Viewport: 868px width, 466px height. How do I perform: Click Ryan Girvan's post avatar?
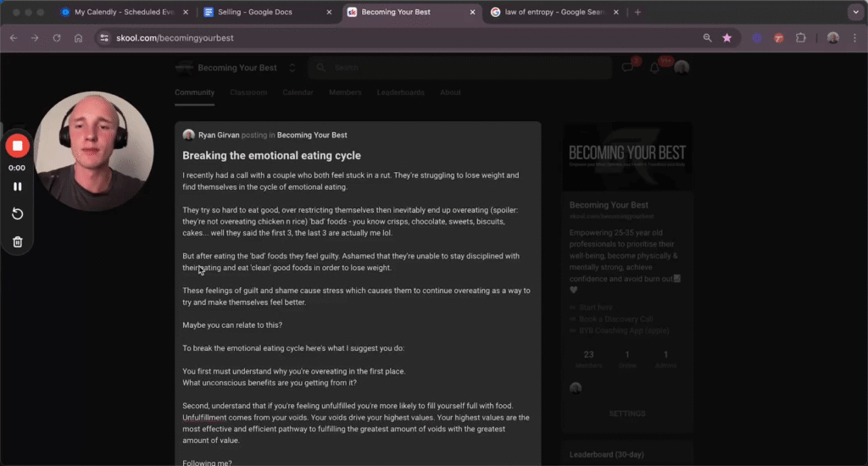click(189, 135)
